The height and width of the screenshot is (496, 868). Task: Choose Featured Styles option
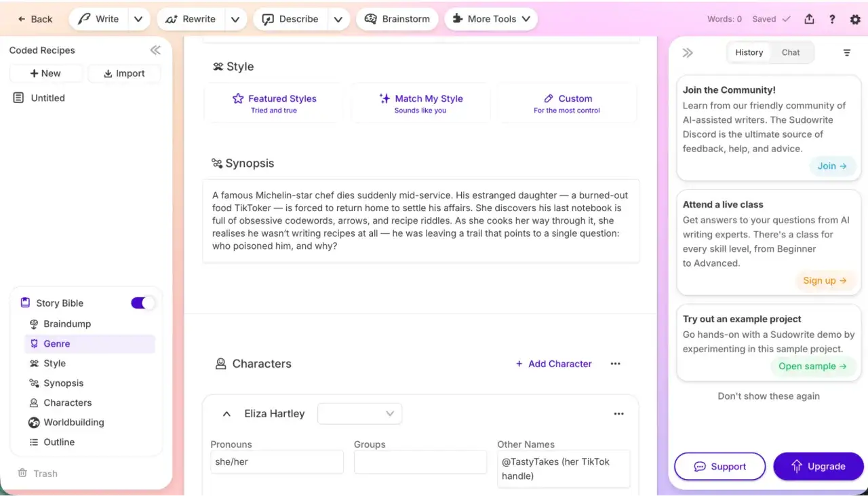(x=274, y=103)
